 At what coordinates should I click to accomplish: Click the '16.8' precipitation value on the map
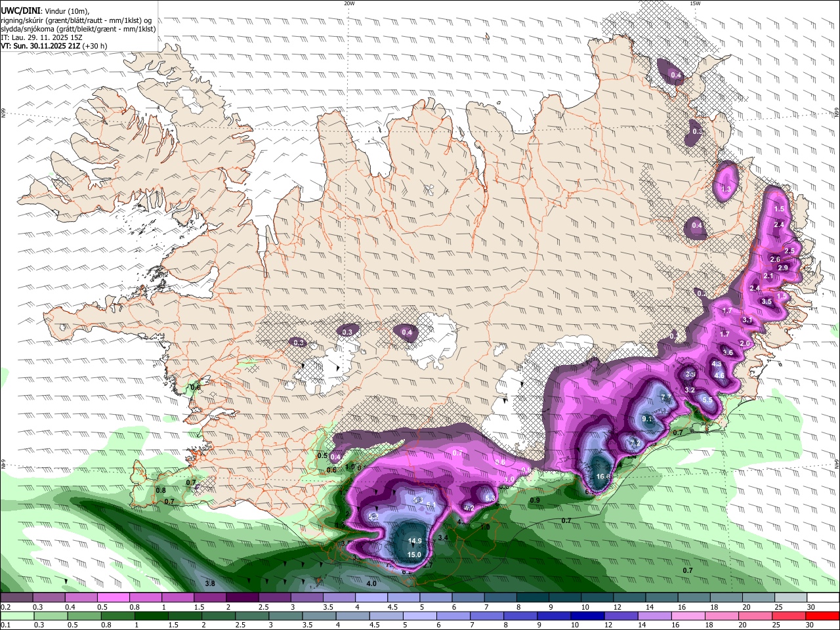coord(603,476)
